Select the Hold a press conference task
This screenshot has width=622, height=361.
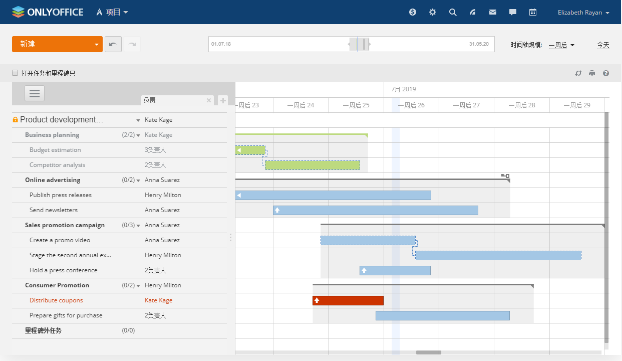119,271
